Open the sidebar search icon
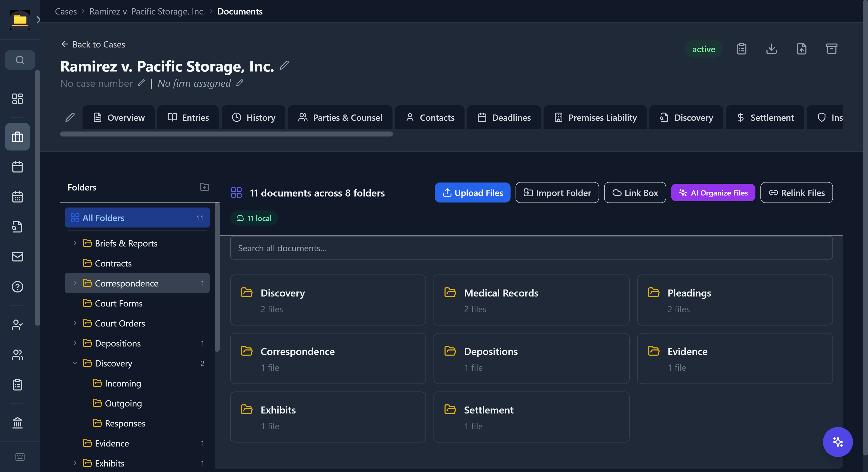Image resolution: width=868 pixels, height=472 pixels. (x=20, y=60)
